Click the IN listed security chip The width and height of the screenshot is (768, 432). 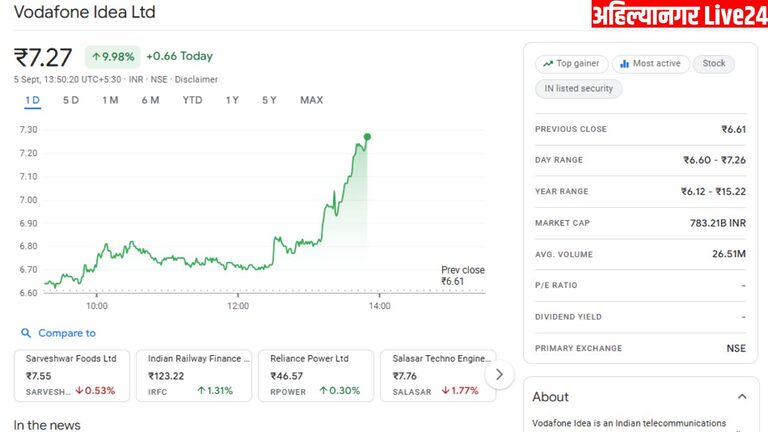pos(579,88)
